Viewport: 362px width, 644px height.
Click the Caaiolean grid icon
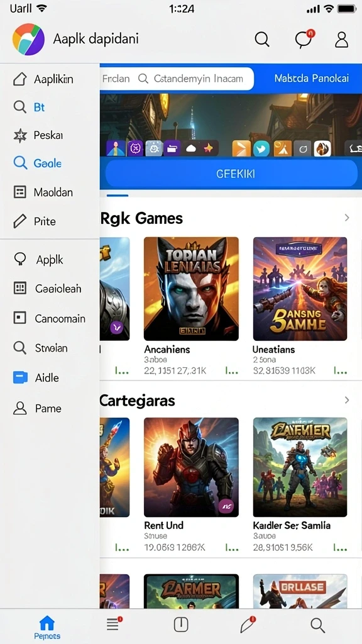point(19,288)
